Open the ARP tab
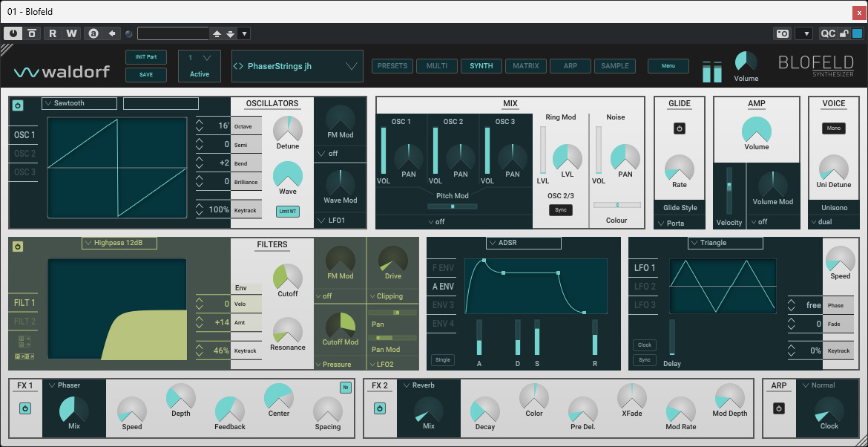The width and height of the screenshot is (868, 447). click(x=571, y=66)
